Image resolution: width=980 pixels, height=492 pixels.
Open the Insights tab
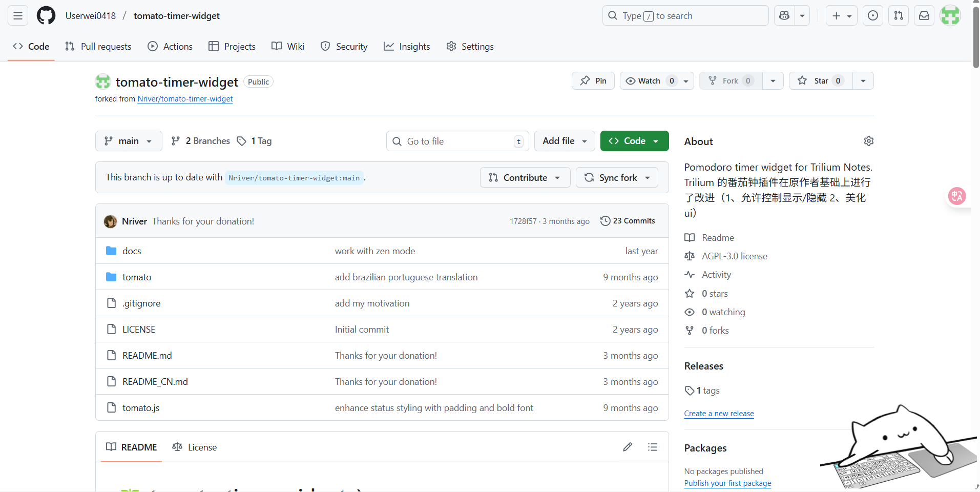(x=407, y=47)
